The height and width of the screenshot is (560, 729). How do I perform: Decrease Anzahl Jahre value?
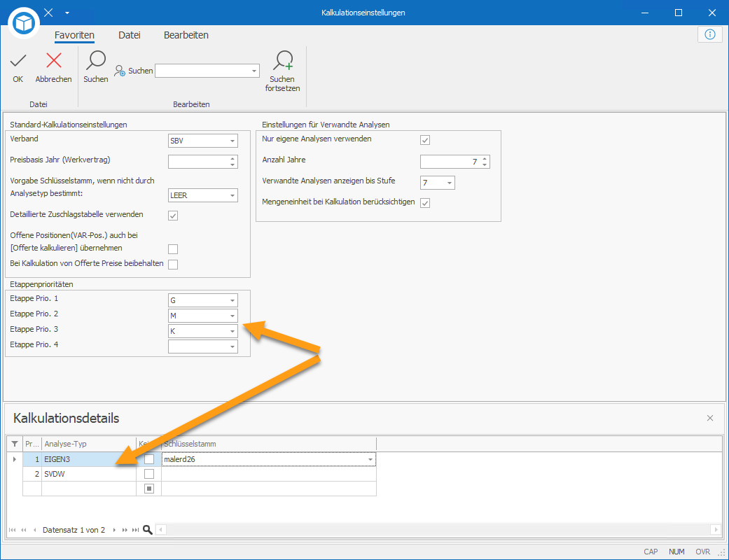point(485,164)
